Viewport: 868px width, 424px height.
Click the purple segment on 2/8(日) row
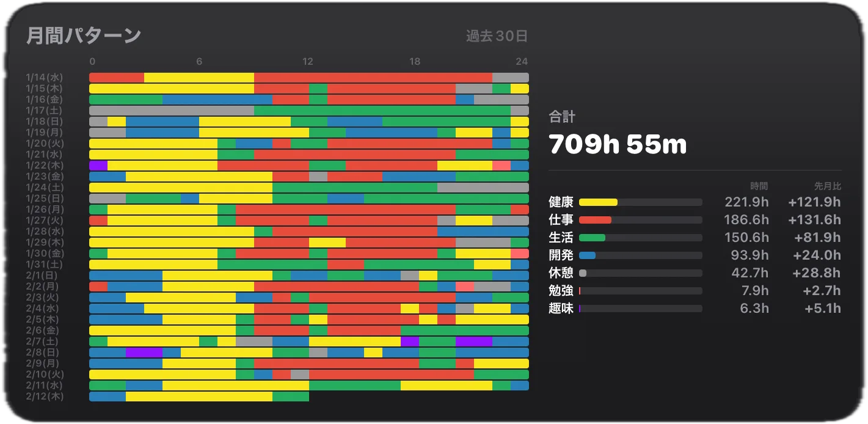pos(144,353)
